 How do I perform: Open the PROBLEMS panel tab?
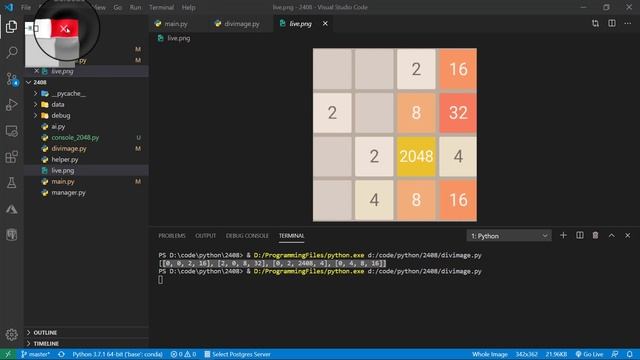172,236
